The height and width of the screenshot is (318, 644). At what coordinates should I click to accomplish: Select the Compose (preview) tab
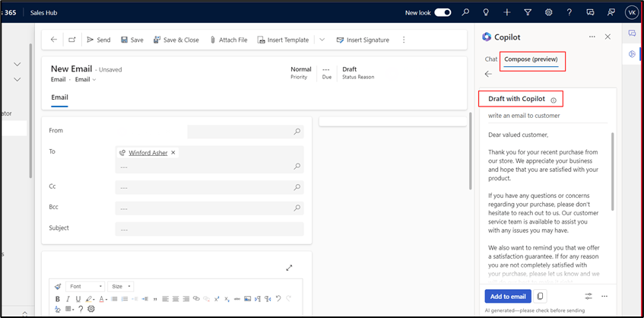[531, 59]
